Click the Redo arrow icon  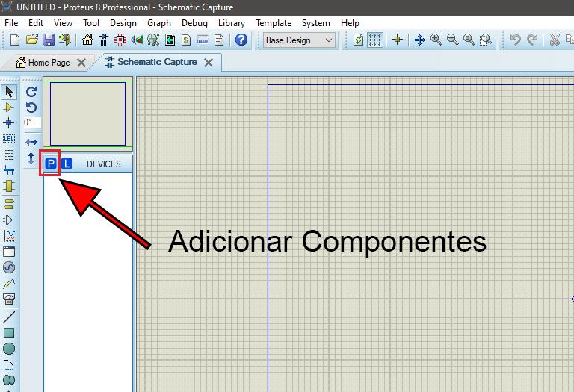pos(532,40)
